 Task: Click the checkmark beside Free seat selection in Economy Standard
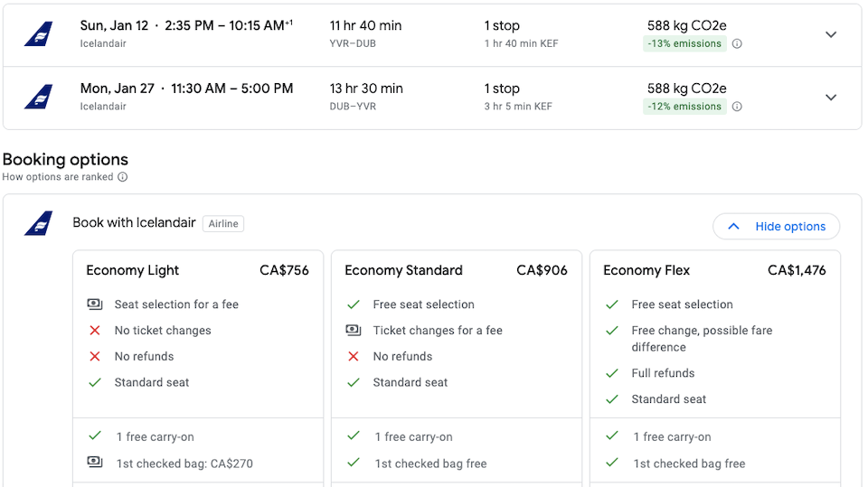pos(354,304)
